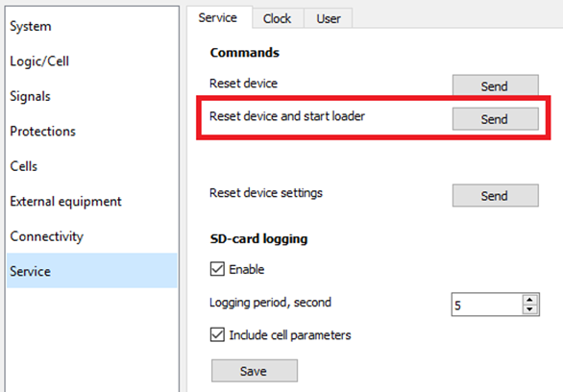Toggle the SD-card logging Enable checkbox
The image size is (563, 392).
coord(217,269)
